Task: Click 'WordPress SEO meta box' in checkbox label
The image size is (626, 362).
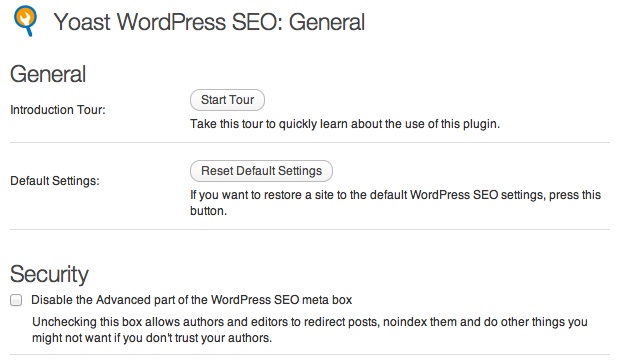Action: (x=281, y=300)
